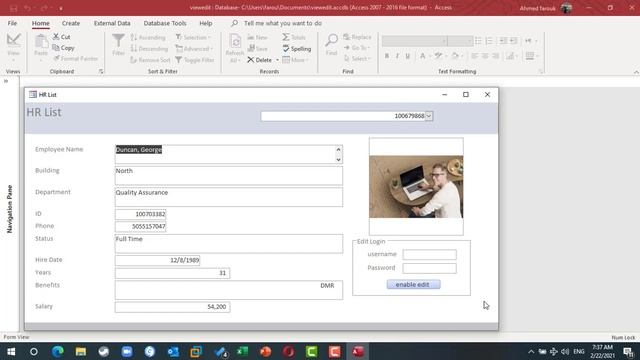
Task: Expand the Delete dropdown arrow
Action: tap(278, 60)
